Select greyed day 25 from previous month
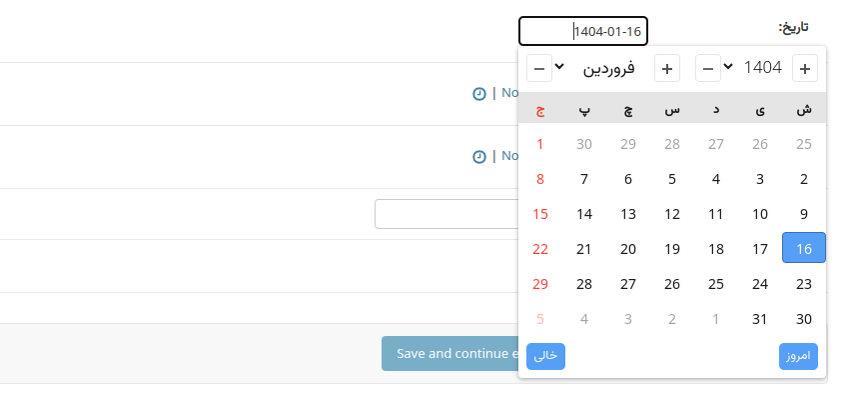 click(804, 144)
